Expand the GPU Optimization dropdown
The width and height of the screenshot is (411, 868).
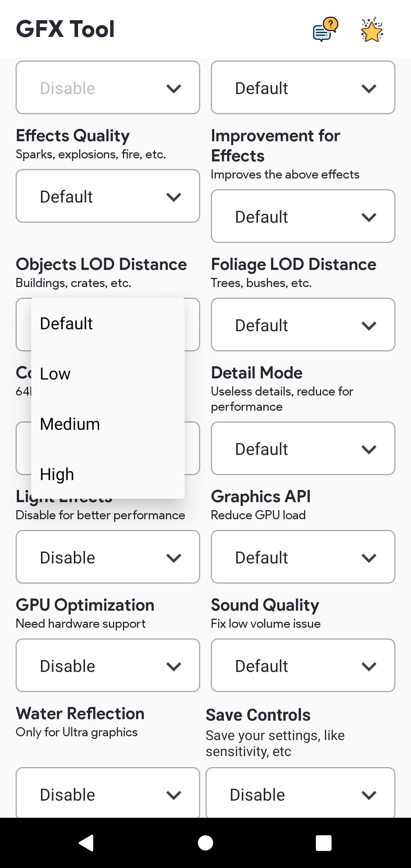(x=108, y=665)
